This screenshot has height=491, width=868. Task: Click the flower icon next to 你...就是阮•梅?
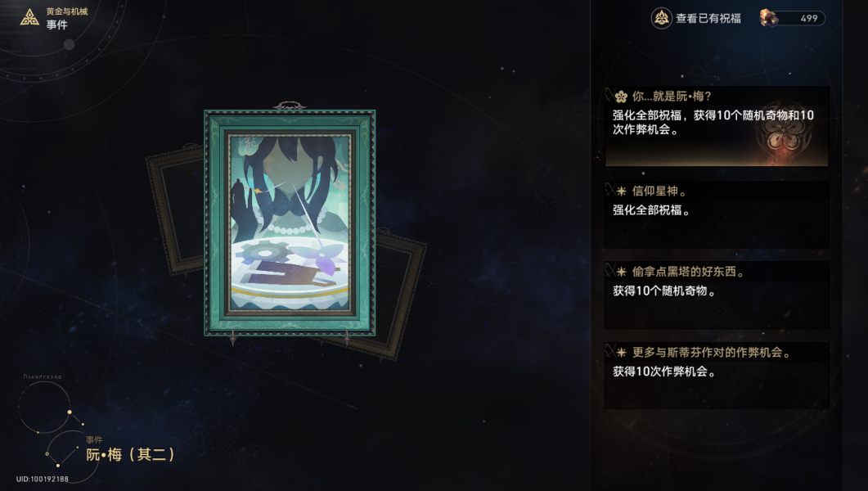[621, 97]
